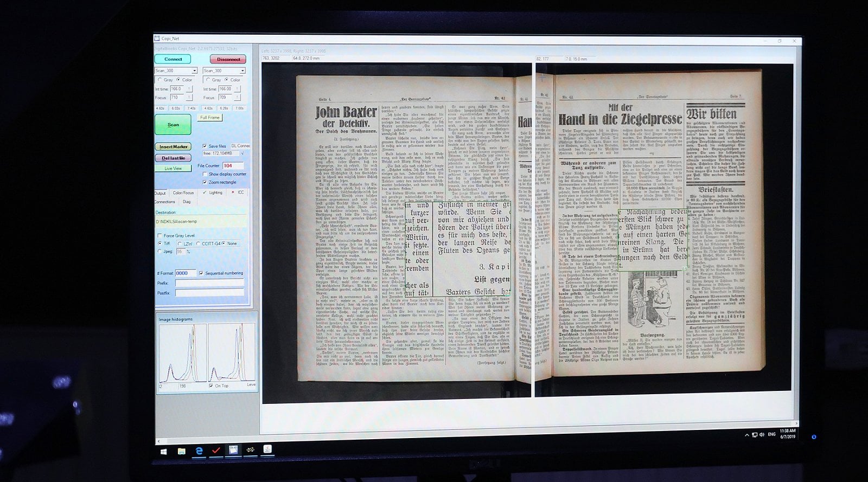Click the File Counter field showing 104

tap(233, 166)
